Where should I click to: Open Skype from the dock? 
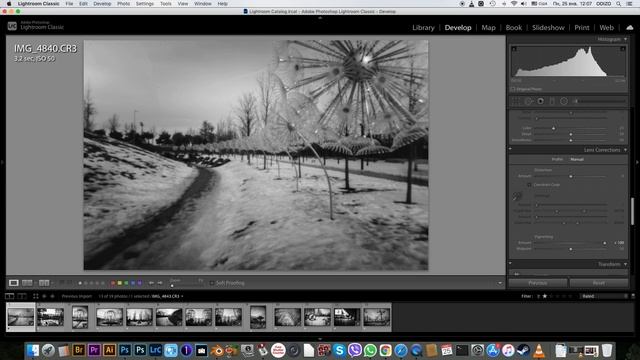(339, 350)
